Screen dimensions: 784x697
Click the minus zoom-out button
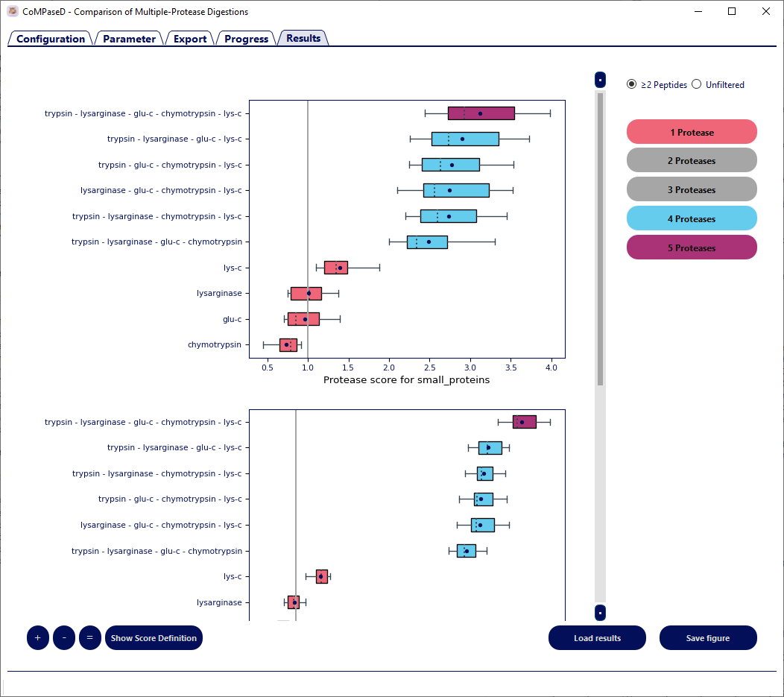[64, 638]
